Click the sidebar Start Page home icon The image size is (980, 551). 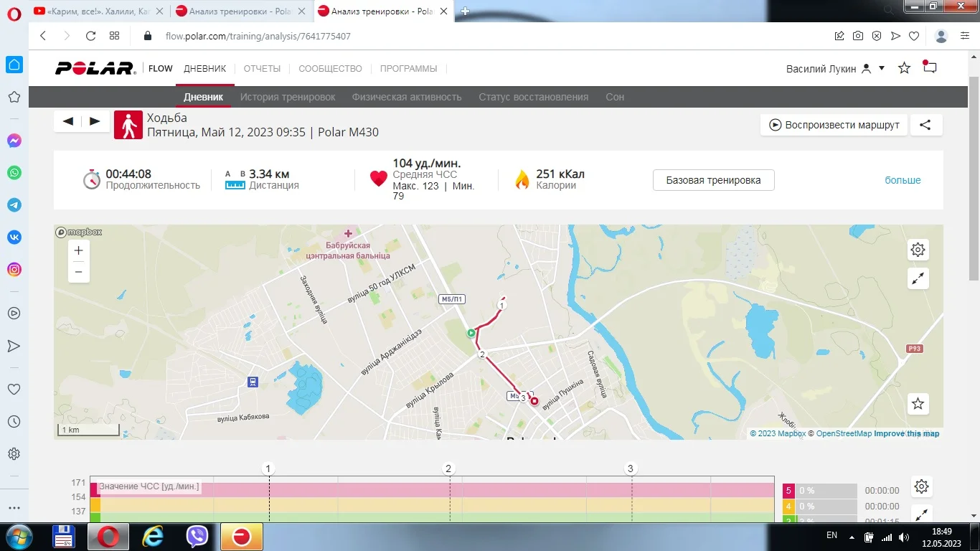point(14,65)
